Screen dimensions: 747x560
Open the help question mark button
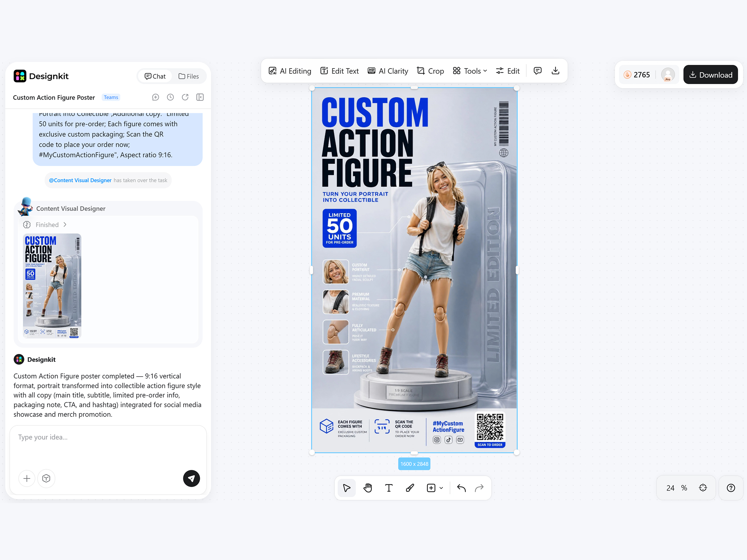[731, 488]
